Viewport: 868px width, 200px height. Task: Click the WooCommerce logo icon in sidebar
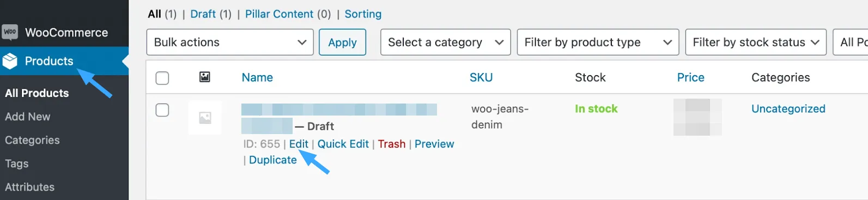click(x=10, y=32)
